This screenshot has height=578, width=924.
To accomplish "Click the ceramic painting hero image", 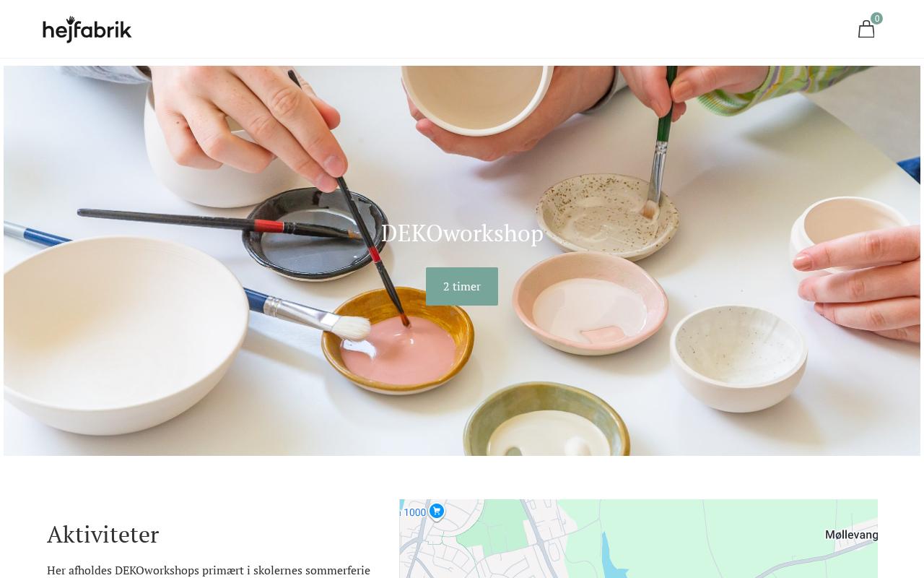I will point(462,261).
